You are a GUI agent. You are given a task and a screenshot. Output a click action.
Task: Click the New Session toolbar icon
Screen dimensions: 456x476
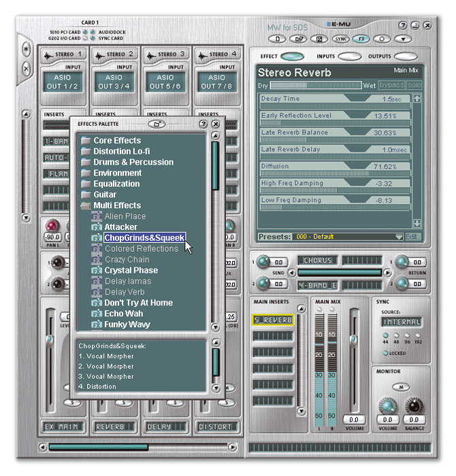point(278,39)
